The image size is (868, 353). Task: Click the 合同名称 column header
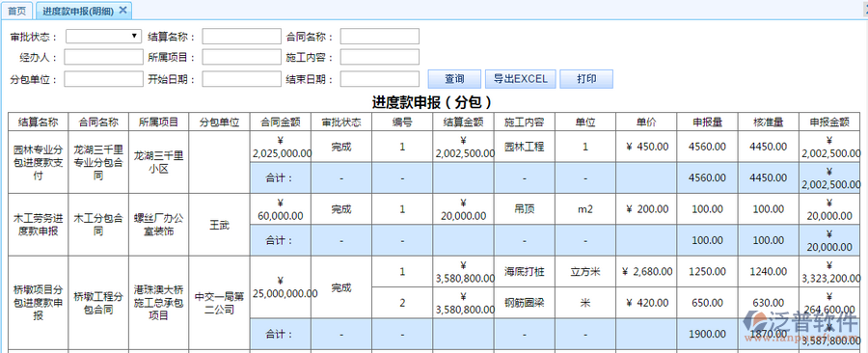pyautogui.click(x=98, y=122)
